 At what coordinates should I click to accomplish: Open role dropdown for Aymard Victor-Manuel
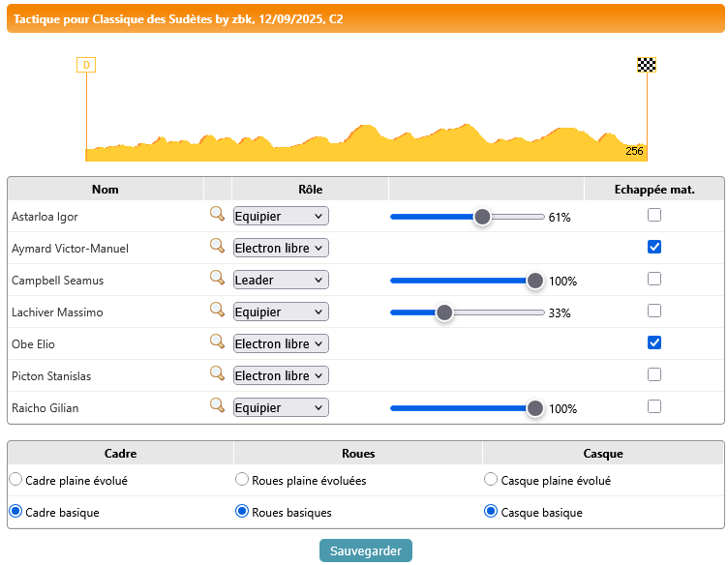[x=281, y=248]
